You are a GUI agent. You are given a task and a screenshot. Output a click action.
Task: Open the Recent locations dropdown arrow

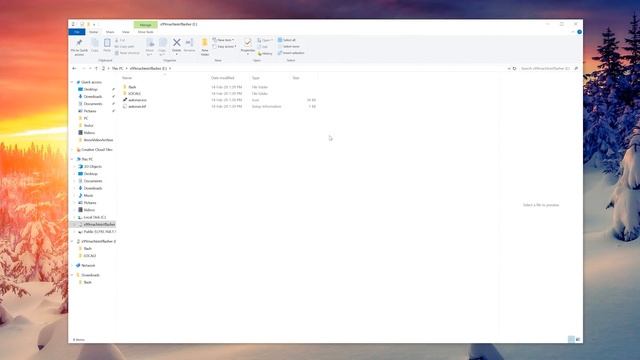89,69
